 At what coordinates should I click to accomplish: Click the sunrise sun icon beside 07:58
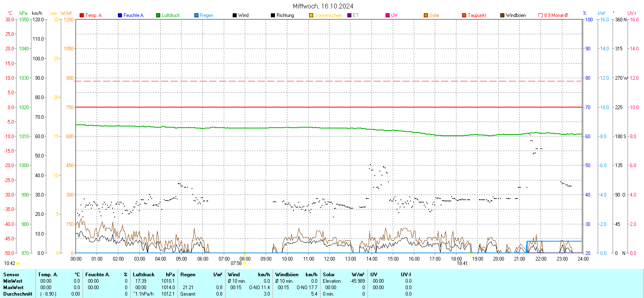(244, 263)
